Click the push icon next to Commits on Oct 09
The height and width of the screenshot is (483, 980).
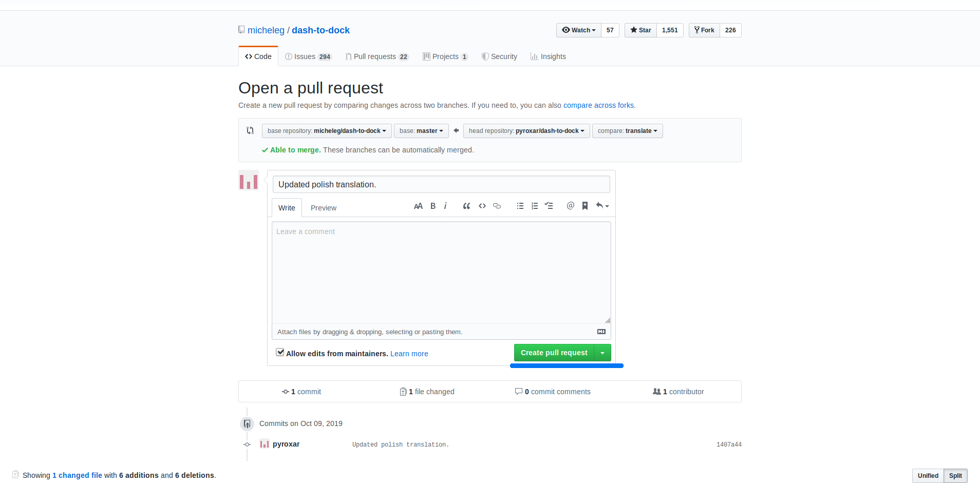(247, 424)
